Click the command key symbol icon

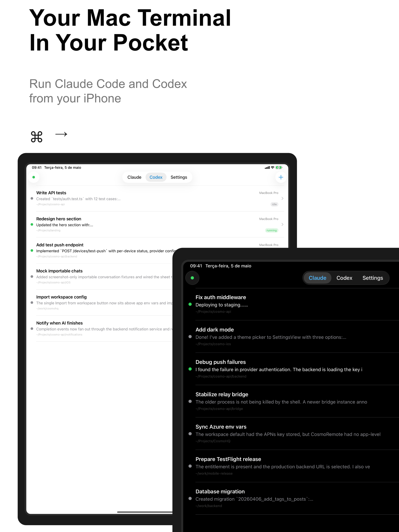tap(37, 137)
